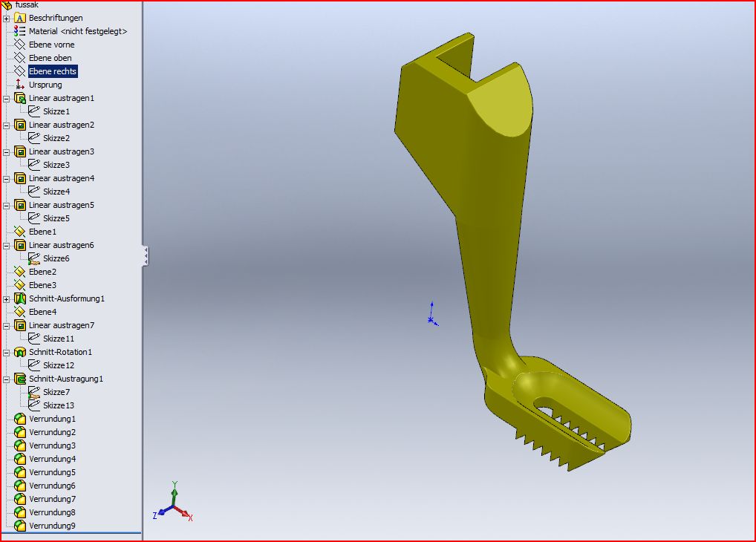756x542 pixels.
Task: Collapse the Linear austragen4 node
Action: coord(6,179)
